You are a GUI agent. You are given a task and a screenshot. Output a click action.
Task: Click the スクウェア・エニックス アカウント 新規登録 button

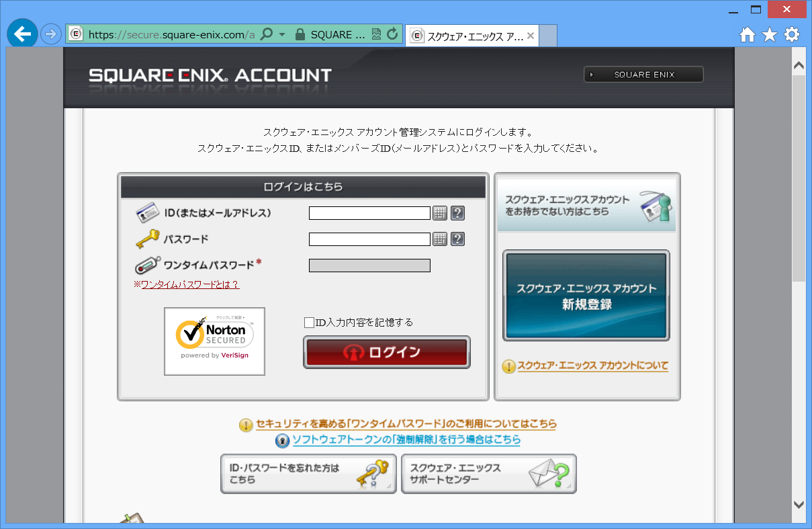586,296
